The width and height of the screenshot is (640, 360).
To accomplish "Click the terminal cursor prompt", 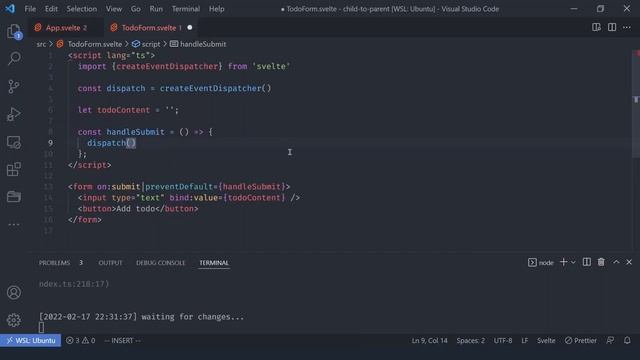I will point(41,327).
